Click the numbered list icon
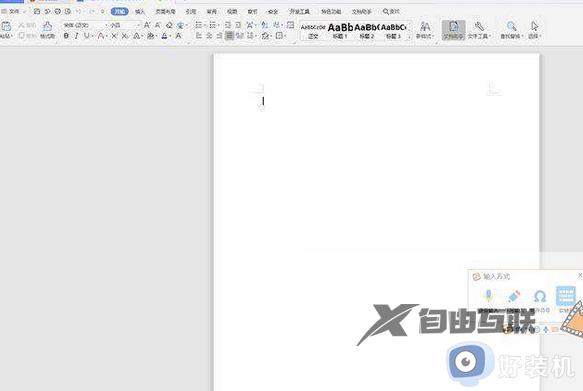Image resolution: width=583 pixels, height=391 pixels. (x=213, y=25)
